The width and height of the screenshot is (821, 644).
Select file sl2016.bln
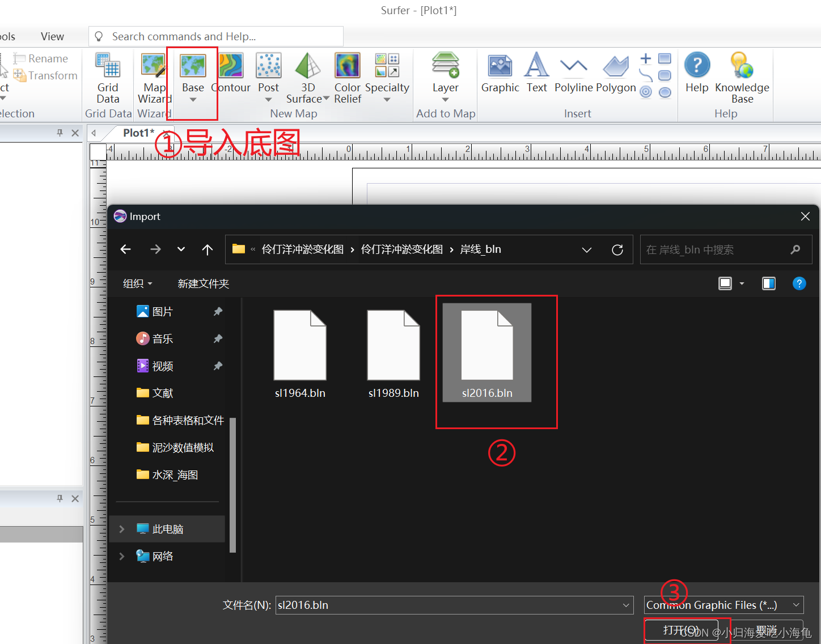pyautogui.click(x=487, y=354)
